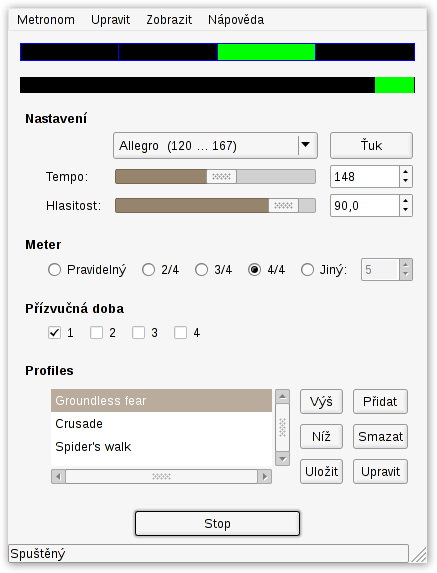Click the Tempo spinner down arrow
Viewport: 437px width, 573px height.
(406, 181)
